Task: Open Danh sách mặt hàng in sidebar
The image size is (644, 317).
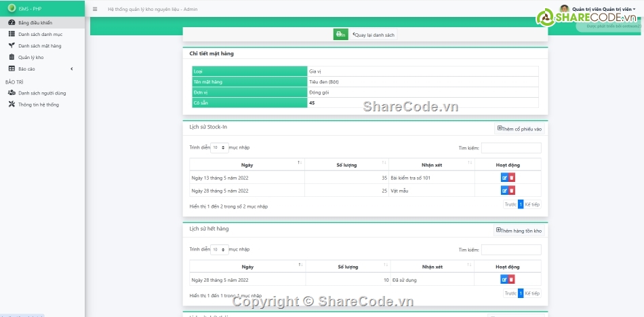Action: (39, 45)
